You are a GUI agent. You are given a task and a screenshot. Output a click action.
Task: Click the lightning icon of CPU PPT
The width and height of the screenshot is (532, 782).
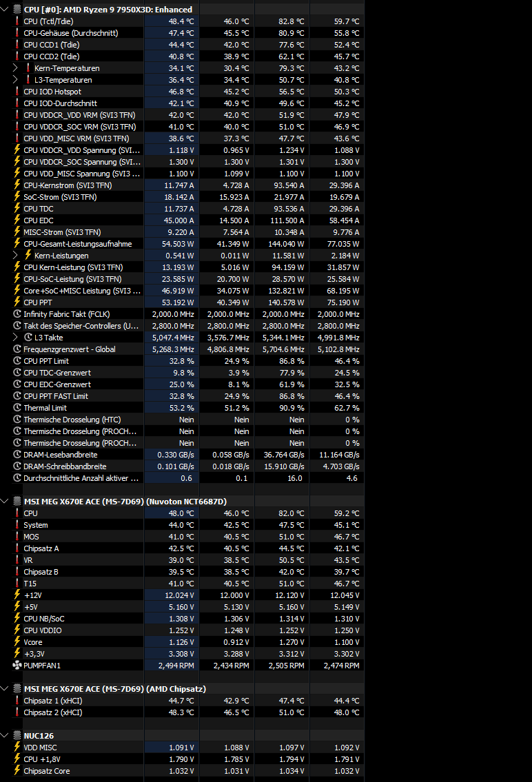click(17, 302)
